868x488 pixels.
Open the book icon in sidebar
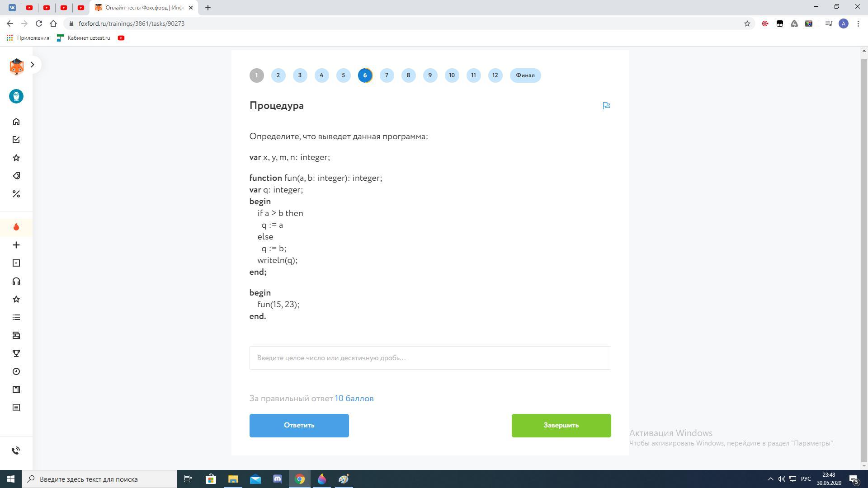16,389
